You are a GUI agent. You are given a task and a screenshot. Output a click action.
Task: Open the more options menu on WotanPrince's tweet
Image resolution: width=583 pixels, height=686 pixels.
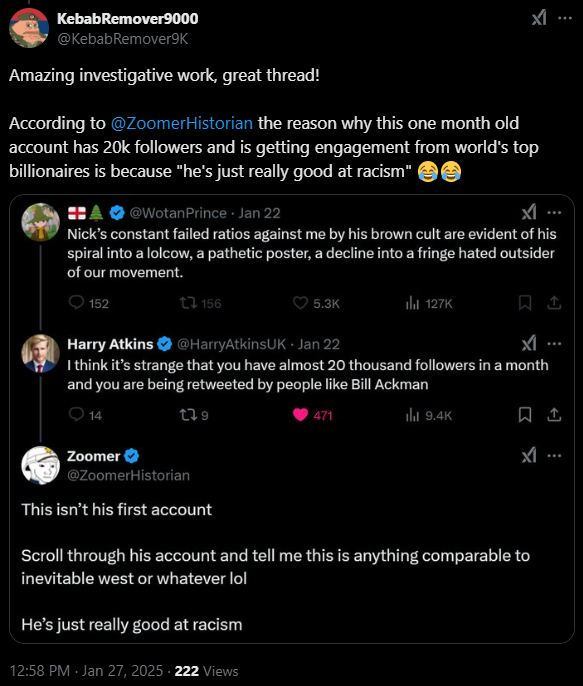click(x=554, y=213)
